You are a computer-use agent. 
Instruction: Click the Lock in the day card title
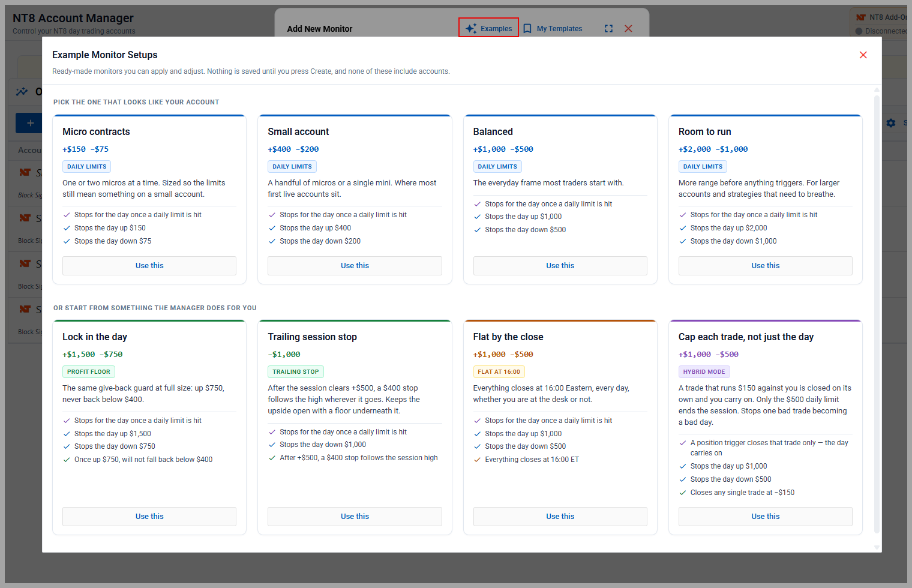click(x=95, y=337)
